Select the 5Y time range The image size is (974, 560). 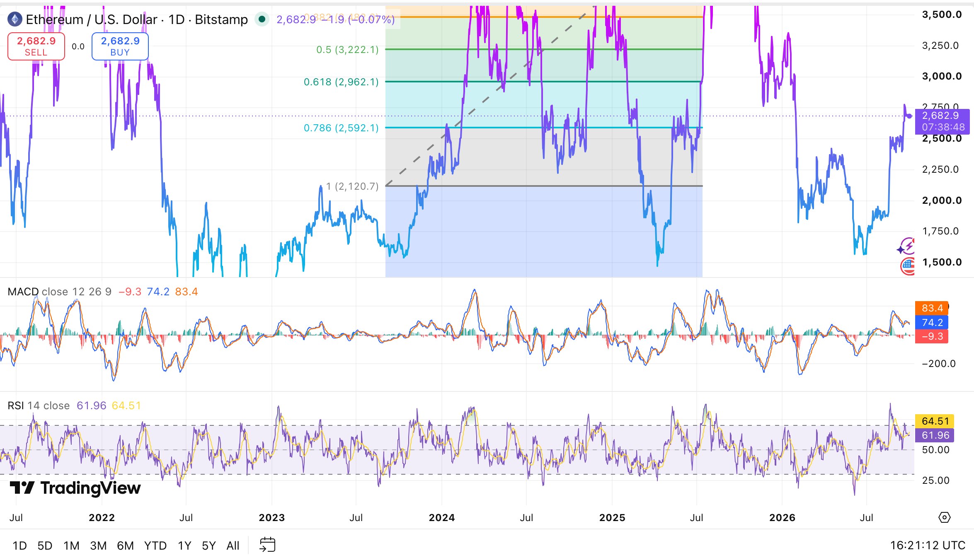click(209, 546)
